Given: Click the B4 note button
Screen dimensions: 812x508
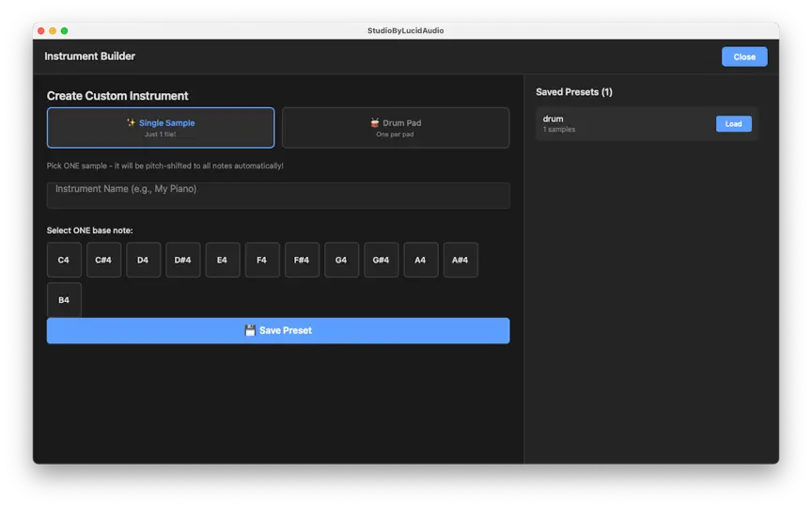Looking at the screenshot, I should (64, 299).
